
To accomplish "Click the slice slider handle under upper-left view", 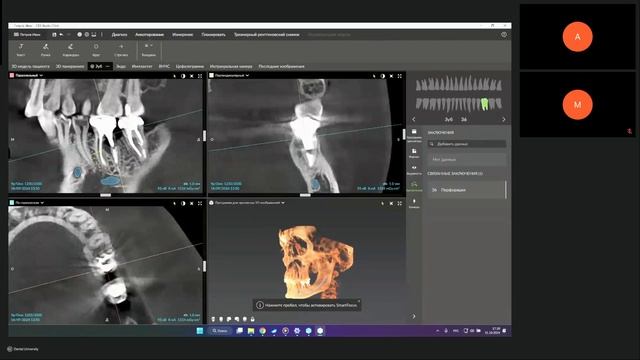I will click(x=105, y=195).
